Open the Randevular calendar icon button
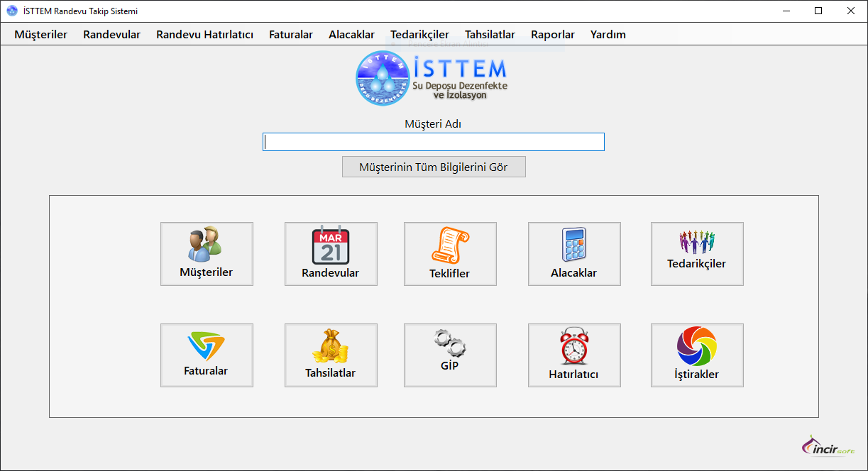This screenshot has width=868, height=471. 331,254
